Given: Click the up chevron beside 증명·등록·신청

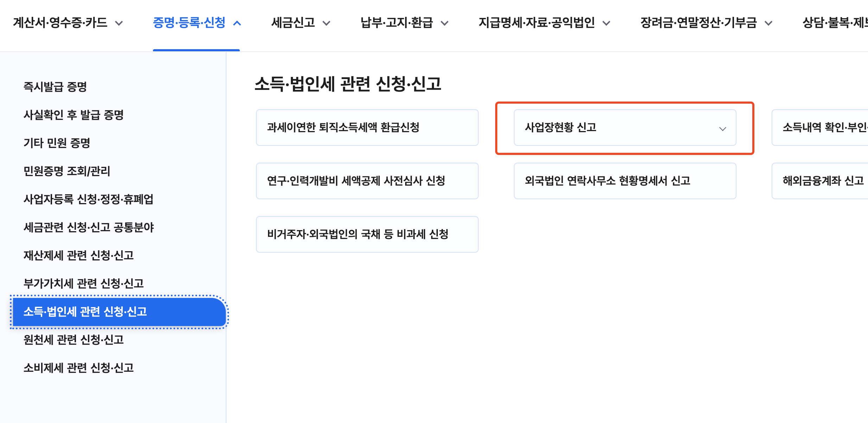Looking at the screenshot, I should coord(237,24).
